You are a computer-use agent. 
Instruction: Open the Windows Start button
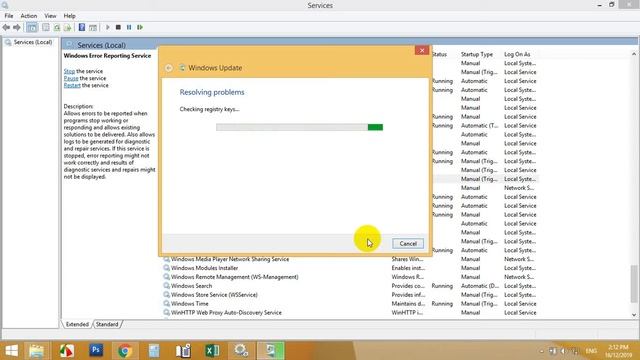coord(11,351)
